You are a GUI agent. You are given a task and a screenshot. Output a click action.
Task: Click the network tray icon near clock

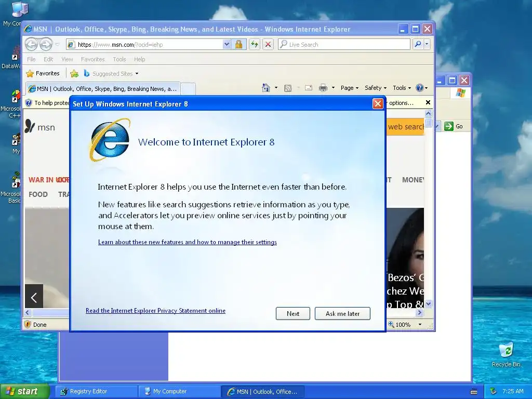coord(494,391)
